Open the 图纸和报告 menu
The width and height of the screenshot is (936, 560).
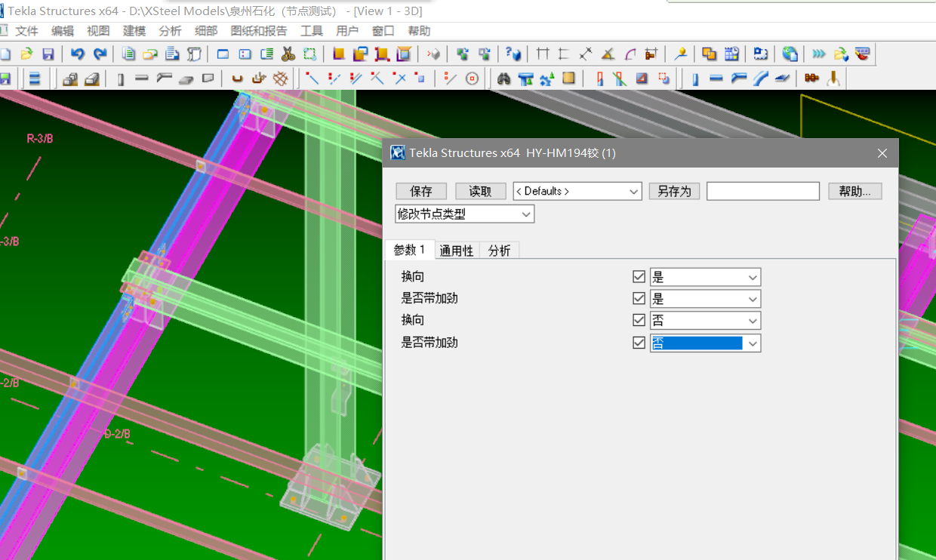coord(259,31)
